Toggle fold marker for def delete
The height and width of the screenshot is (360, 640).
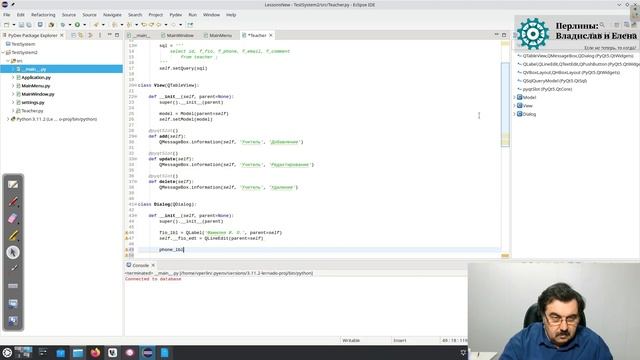136,182
